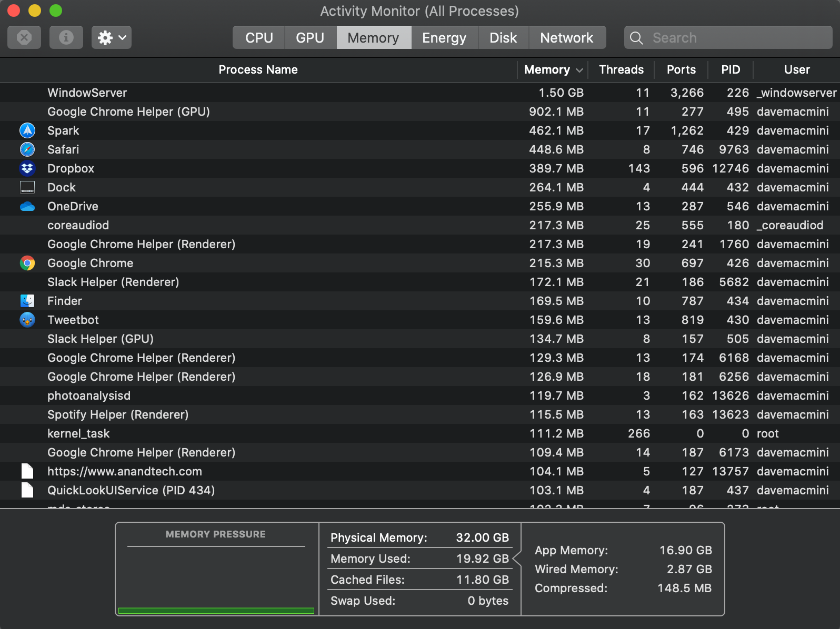Click the Safari compass icon

[27, 149]
